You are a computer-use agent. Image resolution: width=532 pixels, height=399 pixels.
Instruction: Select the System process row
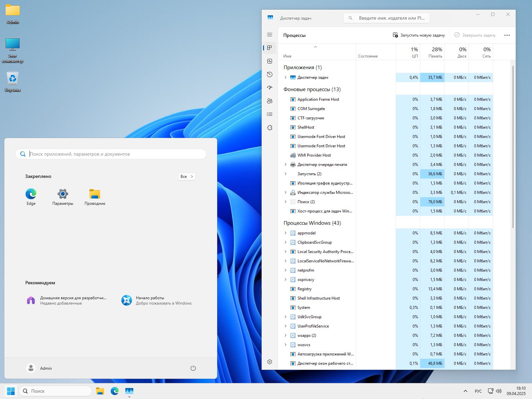pyautogui.click(x=386, y=308)
